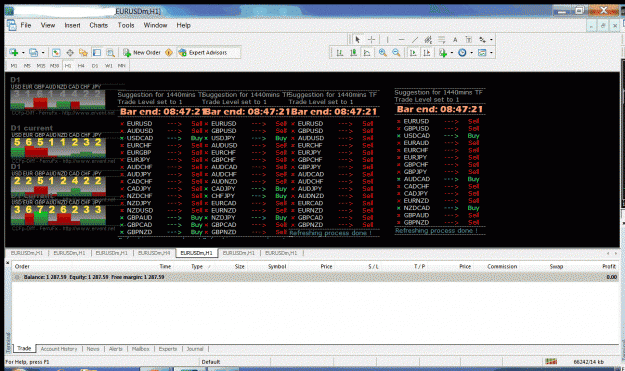Toggle the Terminal panel icon
Image resolution: width=625 pixels, height=371 pixels.
point(97,53)
